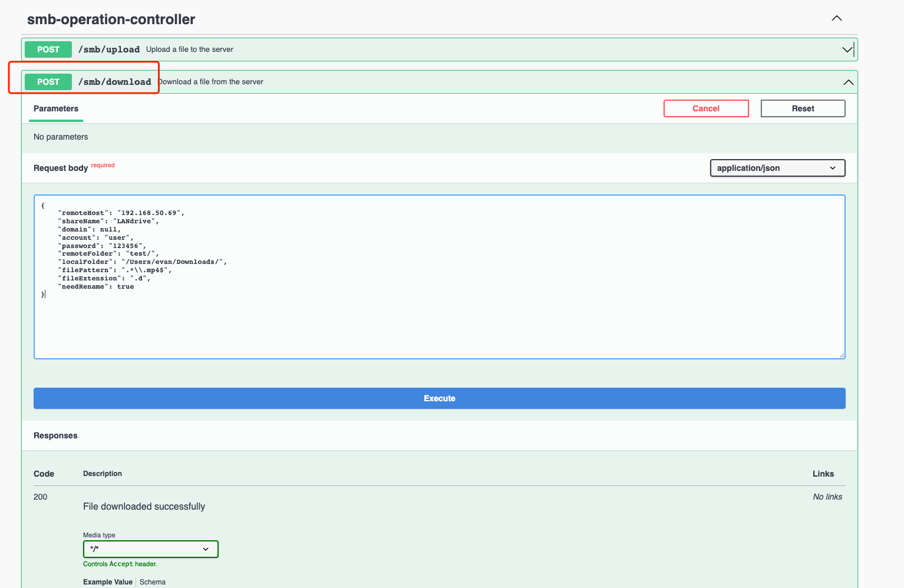Collapse the /smb/download endpoint chevron
Viewport: 904px width, 588px height.
pos(848,82)
